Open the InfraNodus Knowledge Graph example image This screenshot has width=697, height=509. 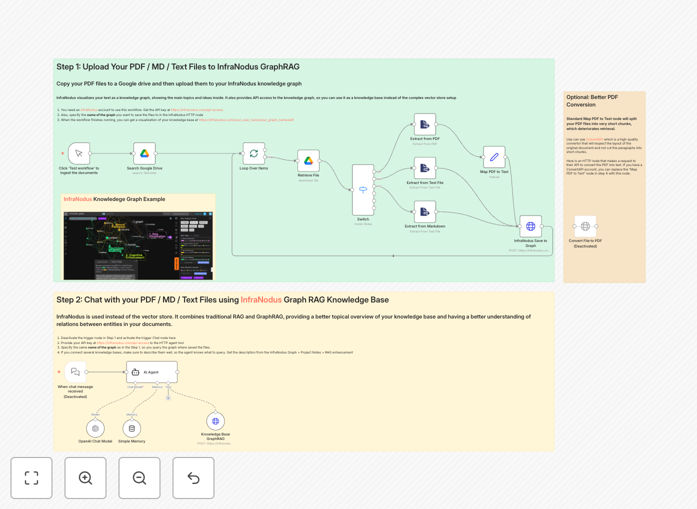click(x=138, y=246)
